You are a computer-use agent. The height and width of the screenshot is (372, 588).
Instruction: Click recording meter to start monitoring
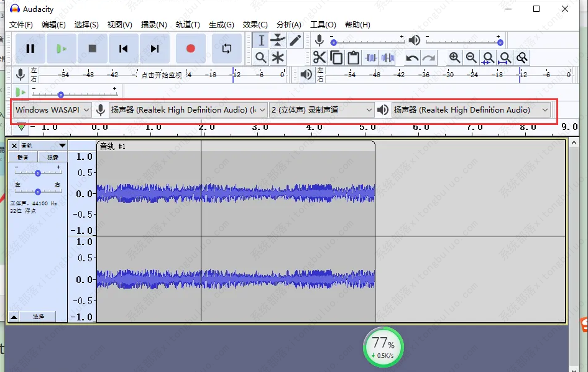[x=162, y=75]
